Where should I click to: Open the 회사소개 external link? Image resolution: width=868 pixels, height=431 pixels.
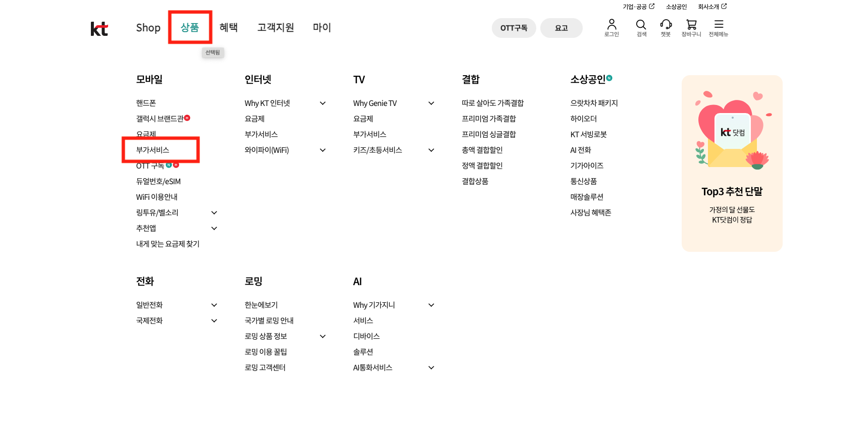coord(712,7)
